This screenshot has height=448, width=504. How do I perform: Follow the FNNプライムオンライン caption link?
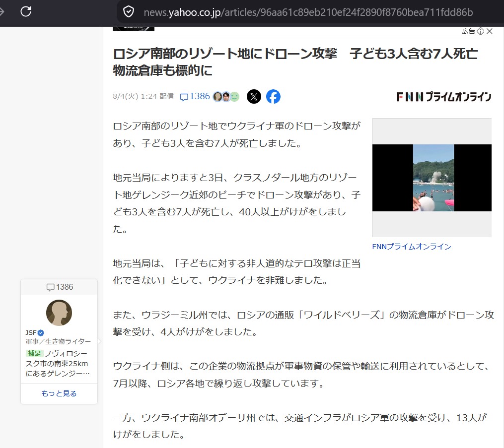coord(412,246)
